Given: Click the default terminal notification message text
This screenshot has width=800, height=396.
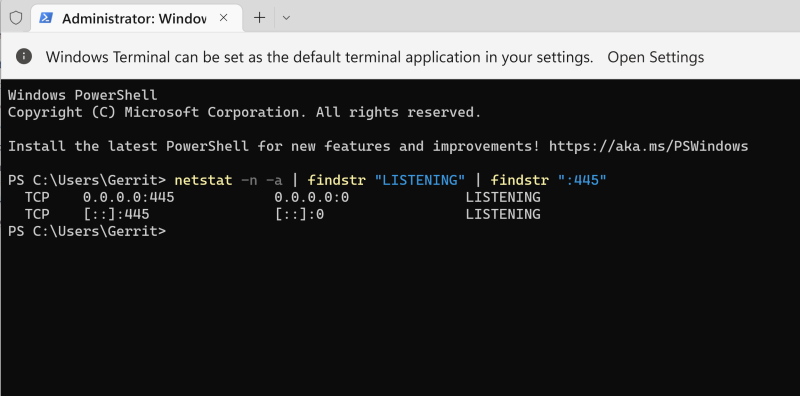Looking at the screenshot, I should (x=319, y=57).
